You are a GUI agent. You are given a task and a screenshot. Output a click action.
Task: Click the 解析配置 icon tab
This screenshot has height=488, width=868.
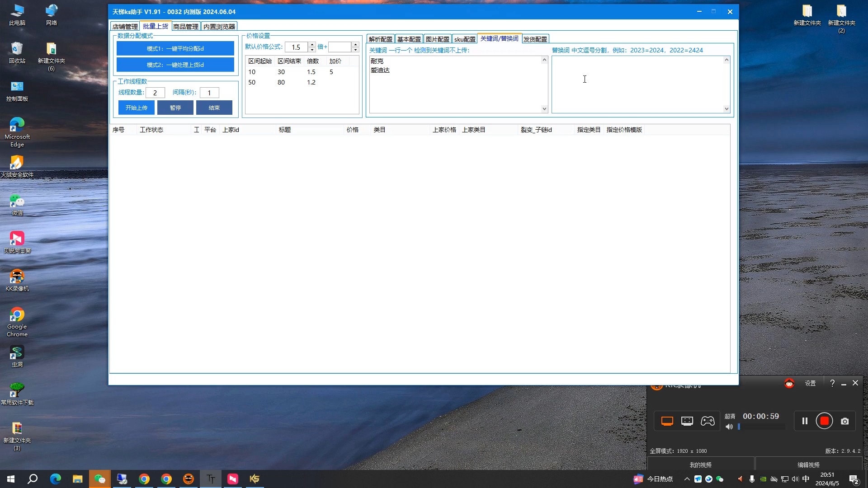tap(381, 39)
